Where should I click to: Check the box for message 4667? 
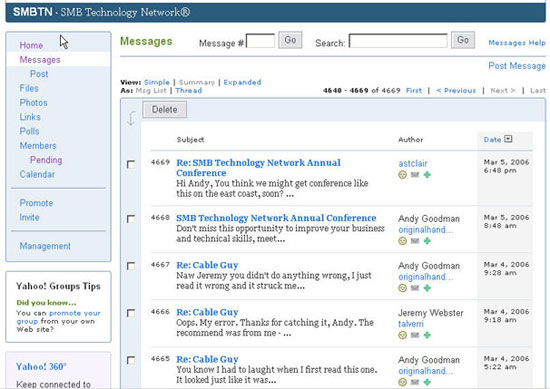tap(131, 266)
